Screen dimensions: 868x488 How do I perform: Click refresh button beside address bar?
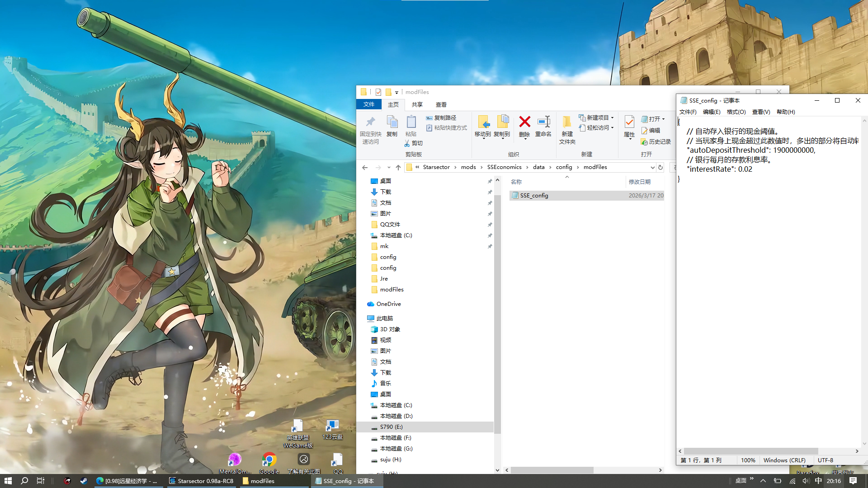click(x=660, y=167)
